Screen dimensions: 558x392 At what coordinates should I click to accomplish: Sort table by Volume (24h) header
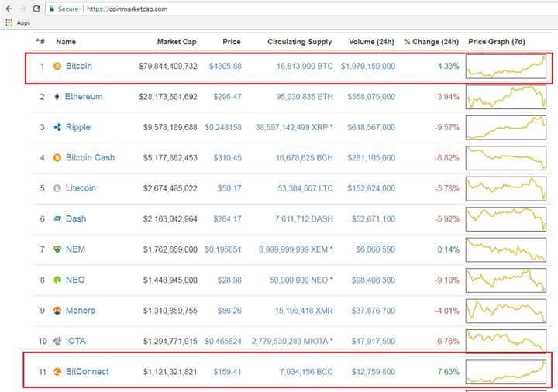pos(371,42)
